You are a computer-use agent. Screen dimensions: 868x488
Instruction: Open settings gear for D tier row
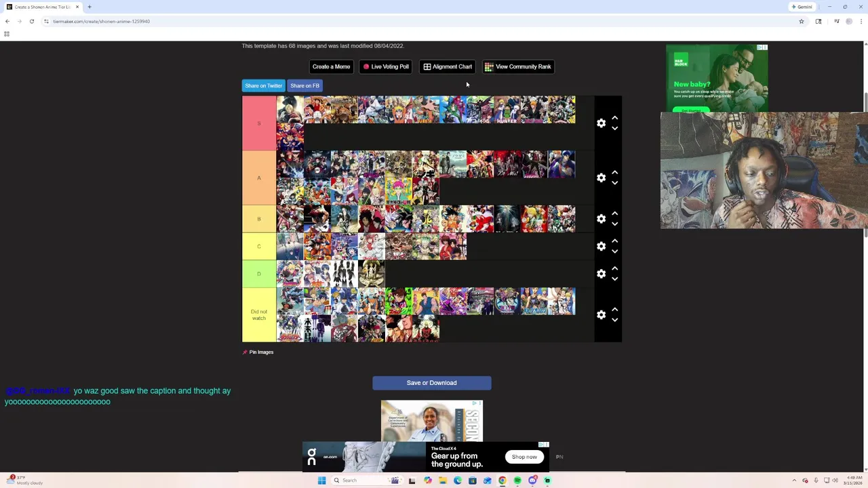pyautogui.click(x=601, y=274)
